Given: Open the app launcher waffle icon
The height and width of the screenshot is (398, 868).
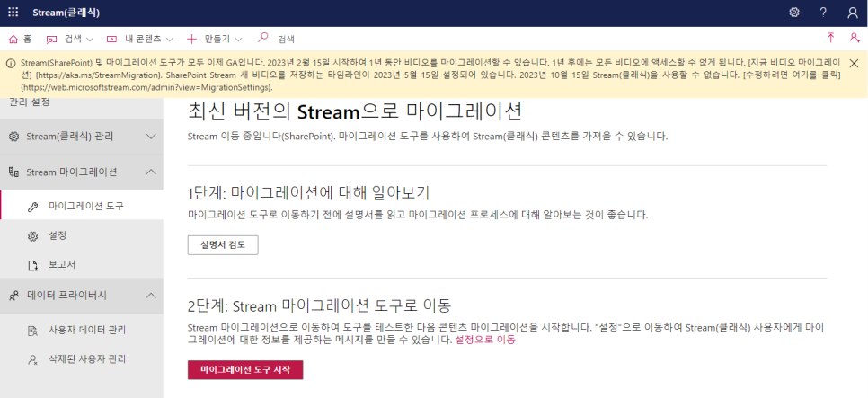Looking at the screenshot, I should (x=13, y=13).
